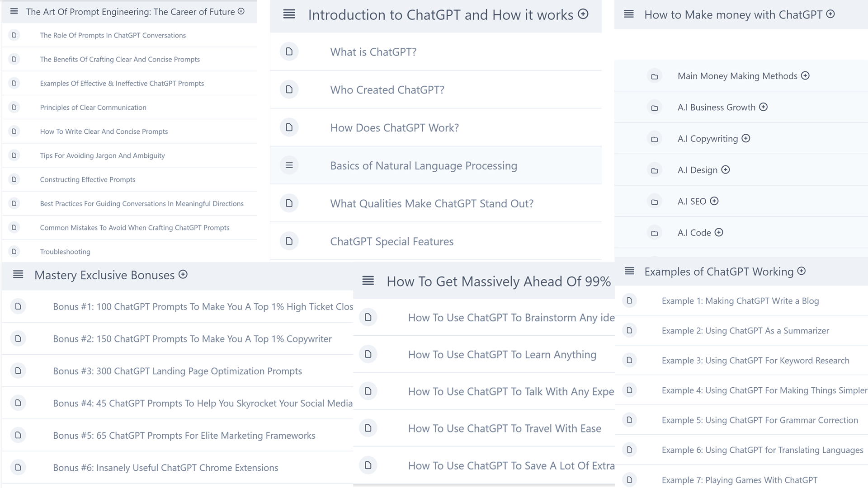The image size is (868, 488).
Task: Open 'How To Use ChatGPT To Talk With Any' lesson
Action: [511, 391]
